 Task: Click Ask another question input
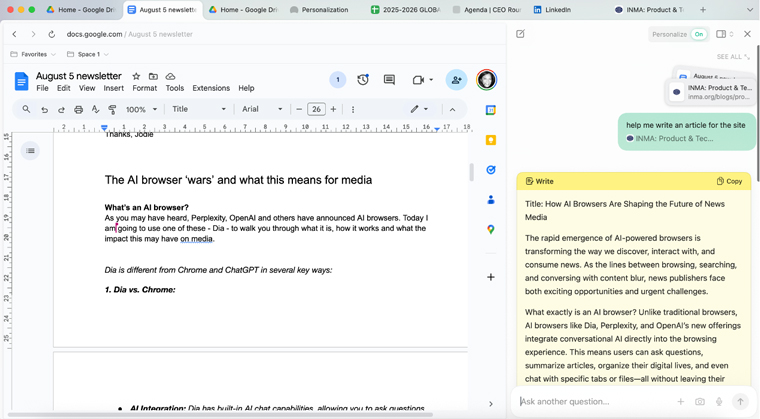594,402
